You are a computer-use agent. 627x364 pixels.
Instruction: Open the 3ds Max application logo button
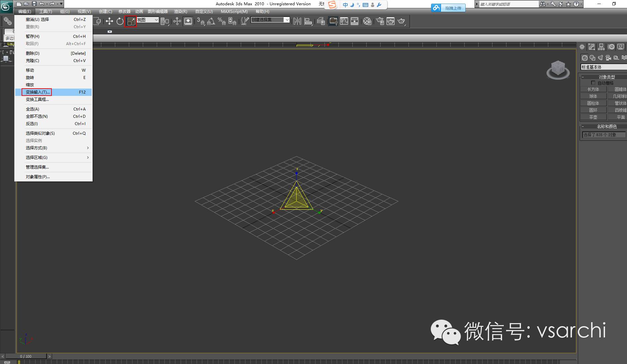point(6,6)
